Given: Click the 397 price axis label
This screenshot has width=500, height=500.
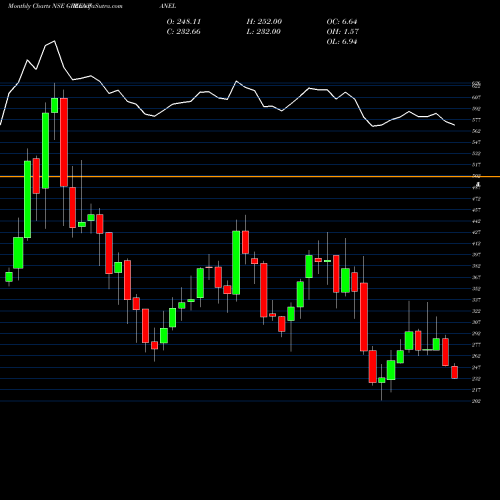Looking at the screenshot, I should [476, 255].
